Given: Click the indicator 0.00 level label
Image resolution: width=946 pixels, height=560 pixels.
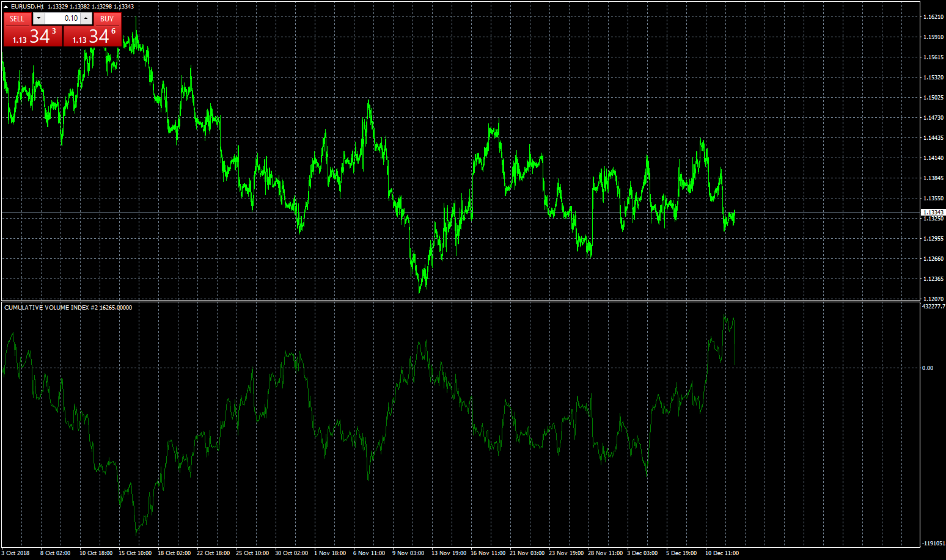Looking at the screenshot, I should [928, 368].
